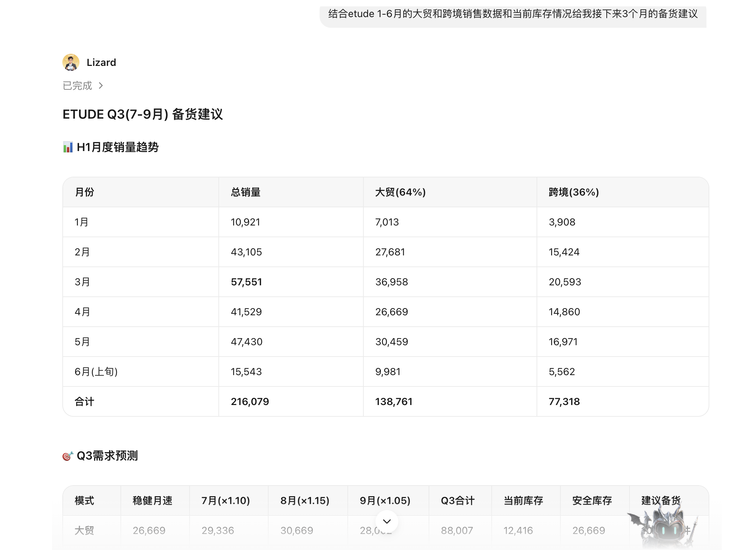This screenshot has width=756, height=550.
Task: Select total sales value 43,105
Action: coord(246,252)
